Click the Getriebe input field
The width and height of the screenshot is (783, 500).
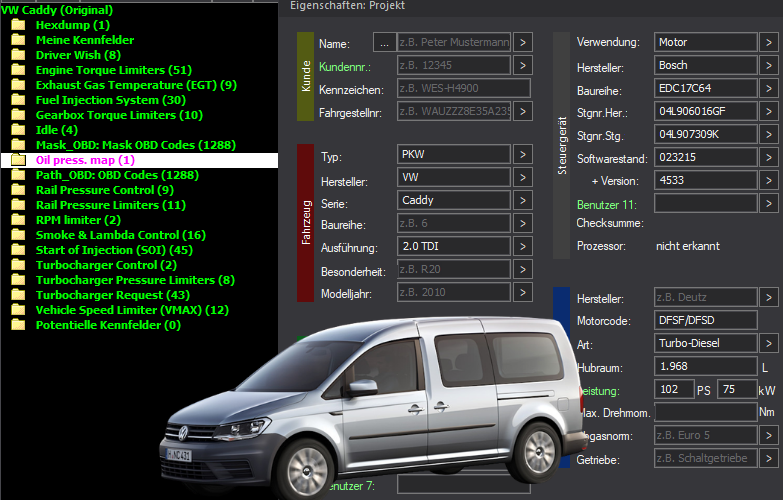706,458
